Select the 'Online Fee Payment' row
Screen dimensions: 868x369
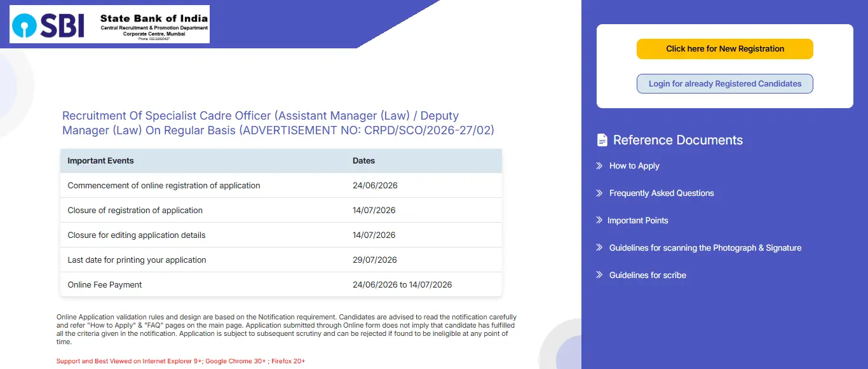click(x=281, y=285)
